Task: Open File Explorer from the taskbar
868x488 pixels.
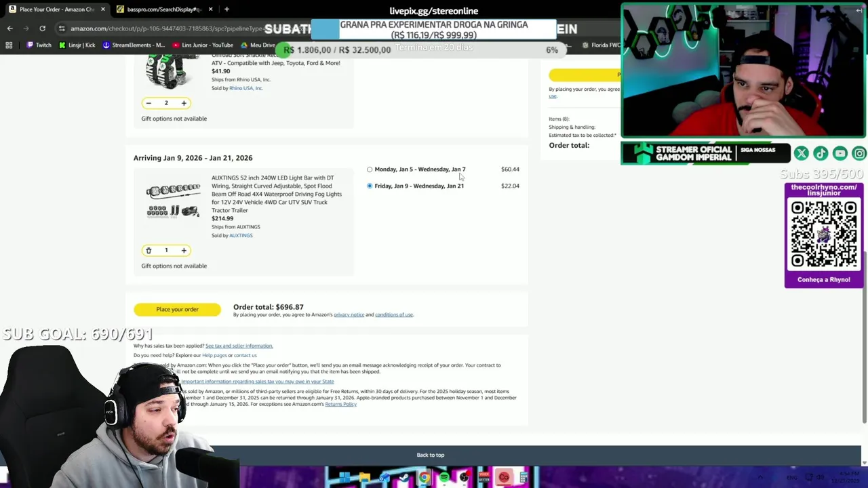Action: click(x=365, y=478)
